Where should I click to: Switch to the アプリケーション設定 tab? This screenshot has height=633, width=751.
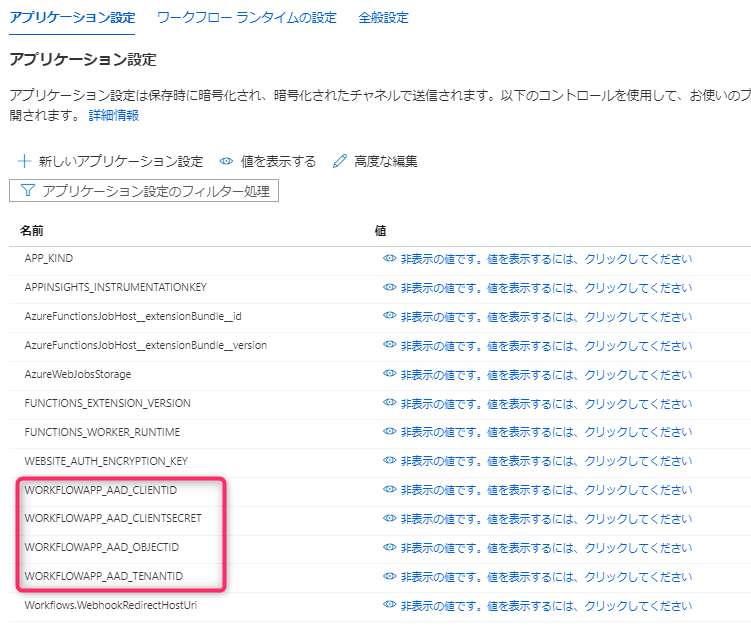pos(72,18)
